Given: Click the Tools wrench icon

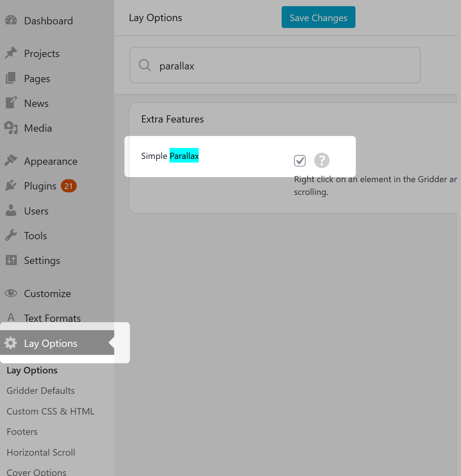Looking at the screenshot, I should coord(11,235).
